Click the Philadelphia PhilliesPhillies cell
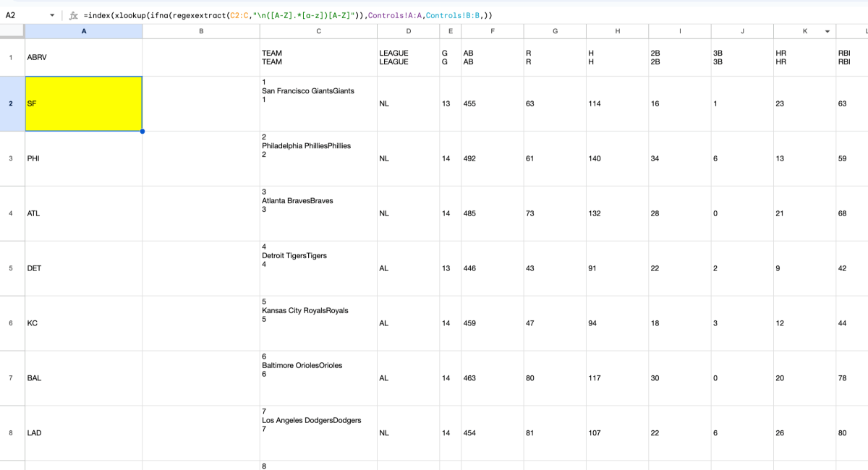The height and width of the screenshot is (470, 868). [x=318, y=158]
